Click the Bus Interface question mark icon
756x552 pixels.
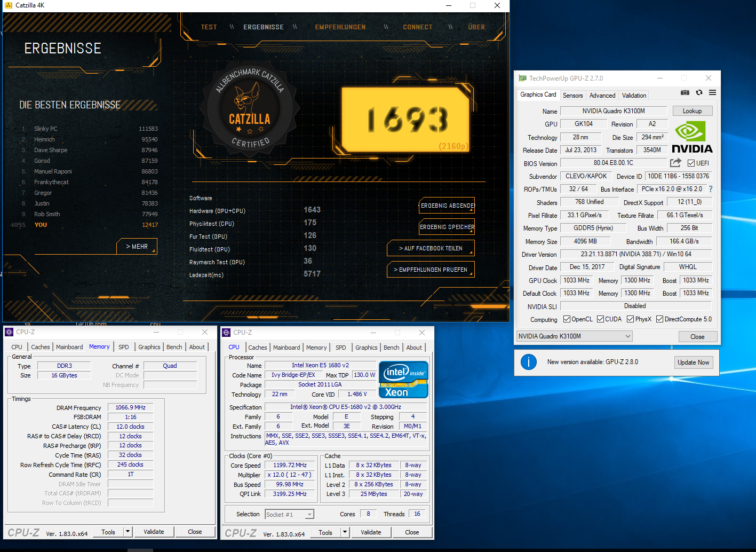[711, 189]
